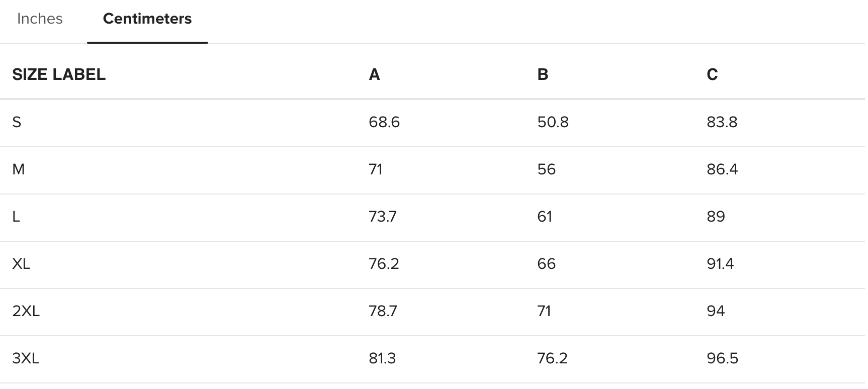This screenshot has height=389, width=868.
Task: Click the 78.7 value for size 2XL
Action: (x=383, y=311)
